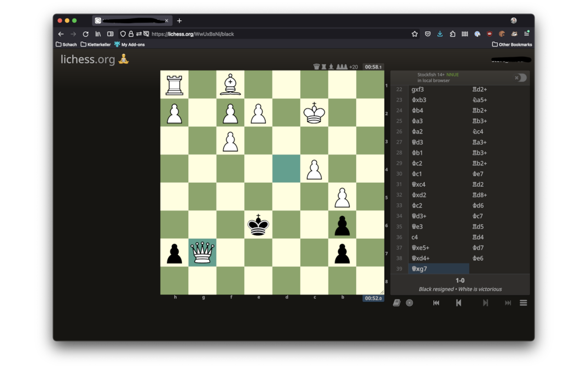Click the white queen on g7

click(x=202, y=253)
